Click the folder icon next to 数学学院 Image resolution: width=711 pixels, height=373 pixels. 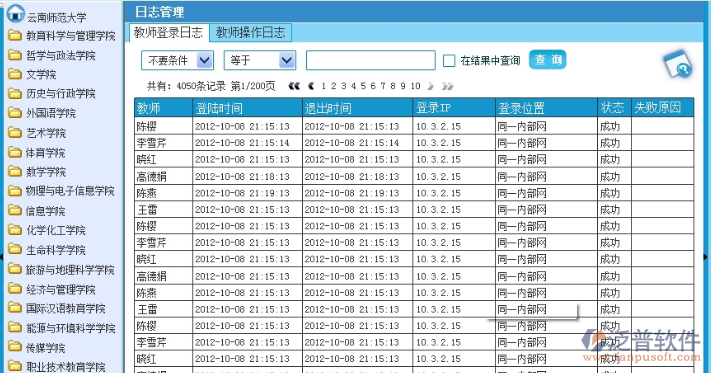(x=15, y=171)
